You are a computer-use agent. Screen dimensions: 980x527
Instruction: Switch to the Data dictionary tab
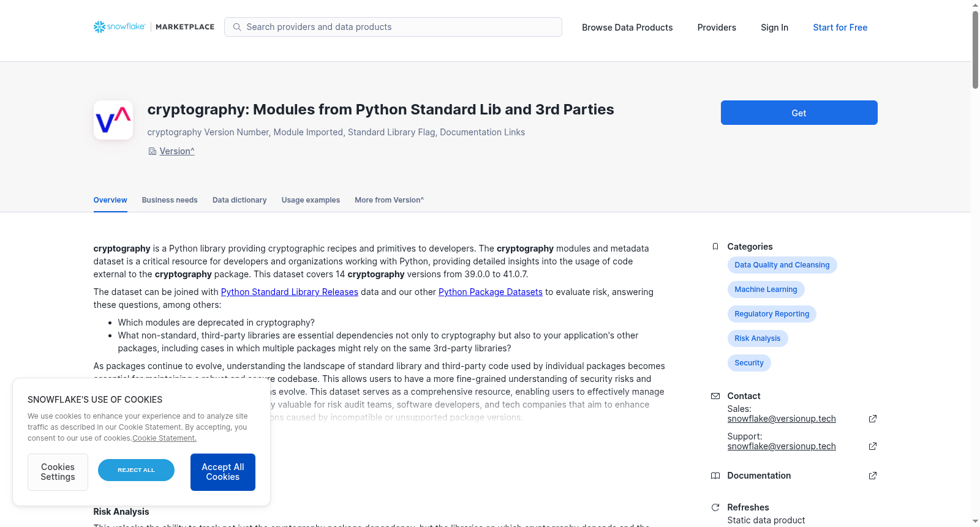click(239, 200)
